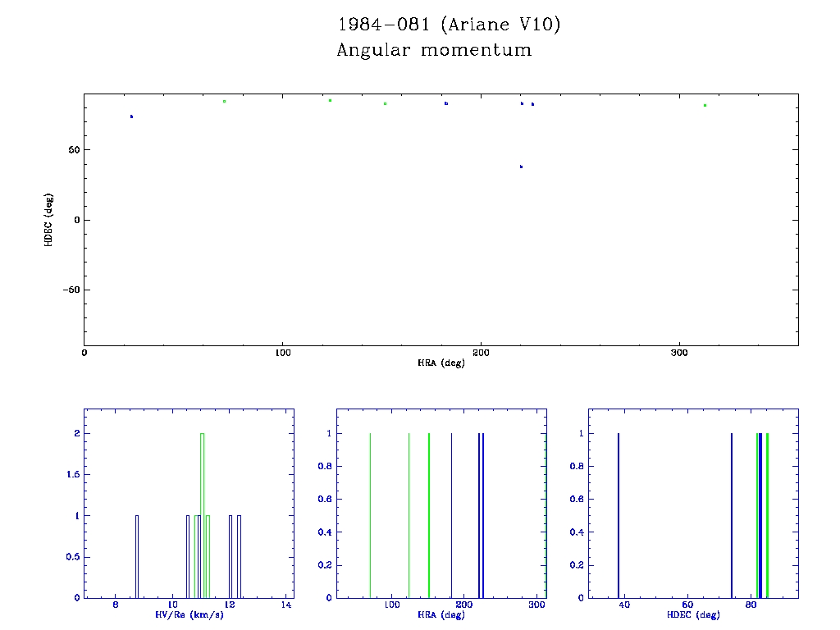
Task: Click the lone blue point near HDEC 38
Action: [x=521, y=167]
